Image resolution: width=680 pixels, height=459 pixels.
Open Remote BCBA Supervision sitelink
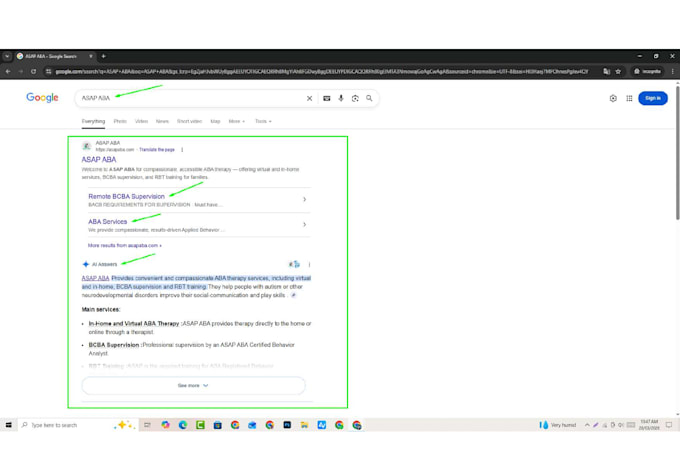click(127, 197)
